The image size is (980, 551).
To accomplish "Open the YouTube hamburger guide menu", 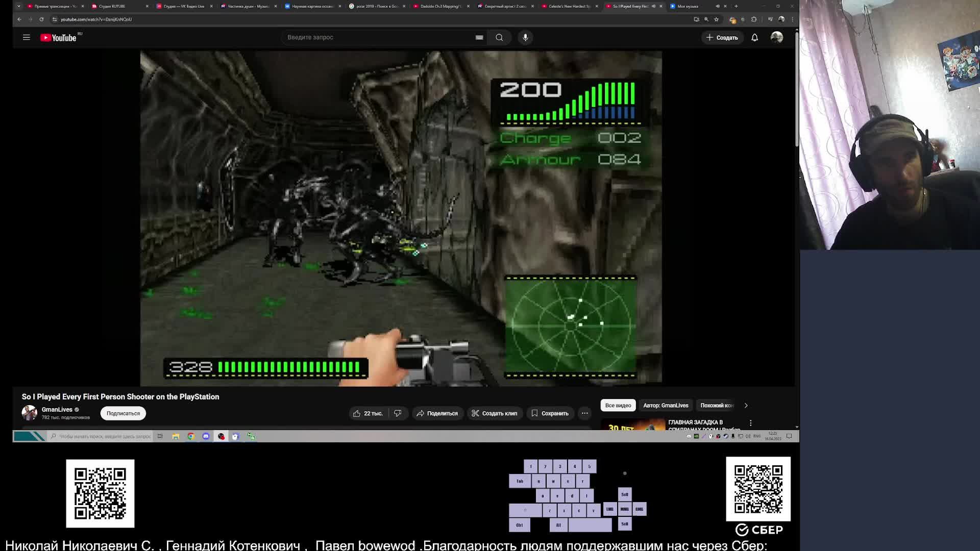I will (27, 37).
